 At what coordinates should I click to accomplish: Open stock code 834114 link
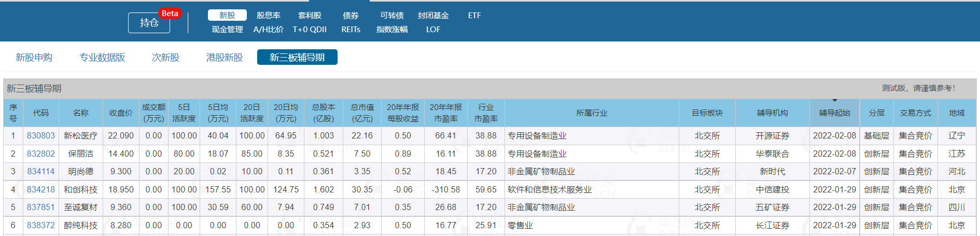[x=41, y=172]
